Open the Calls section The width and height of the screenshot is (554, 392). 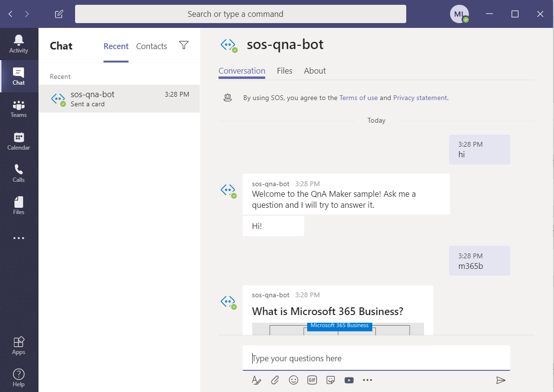pos(19,174)
